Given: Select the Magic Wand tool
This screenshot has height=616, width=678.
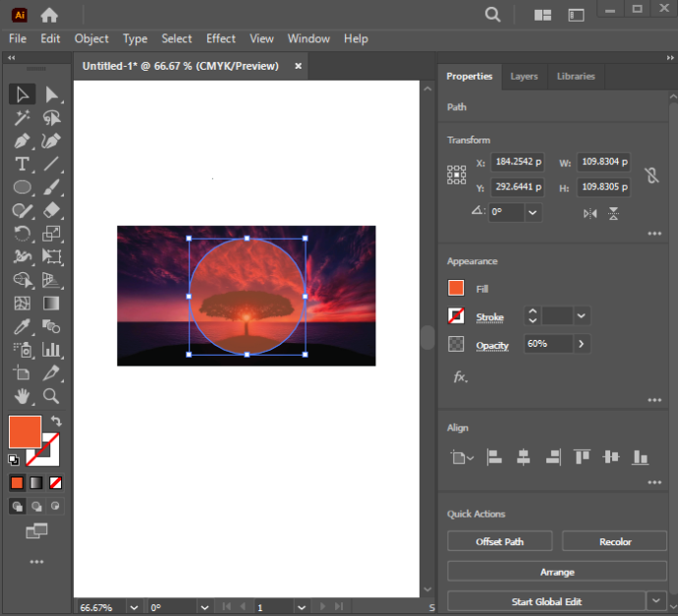Looking at the screenshot, I should coord(22,118).
